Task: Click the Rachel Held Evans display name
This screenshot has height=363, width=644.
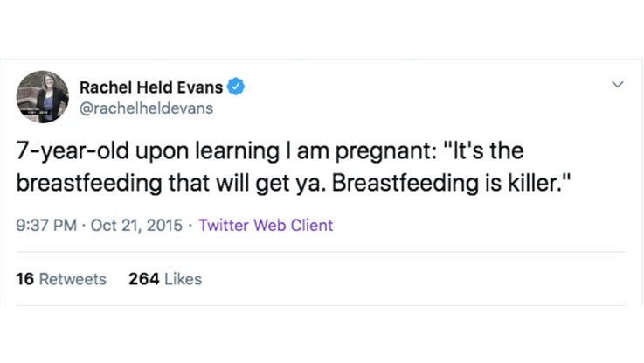Action: 151,87
